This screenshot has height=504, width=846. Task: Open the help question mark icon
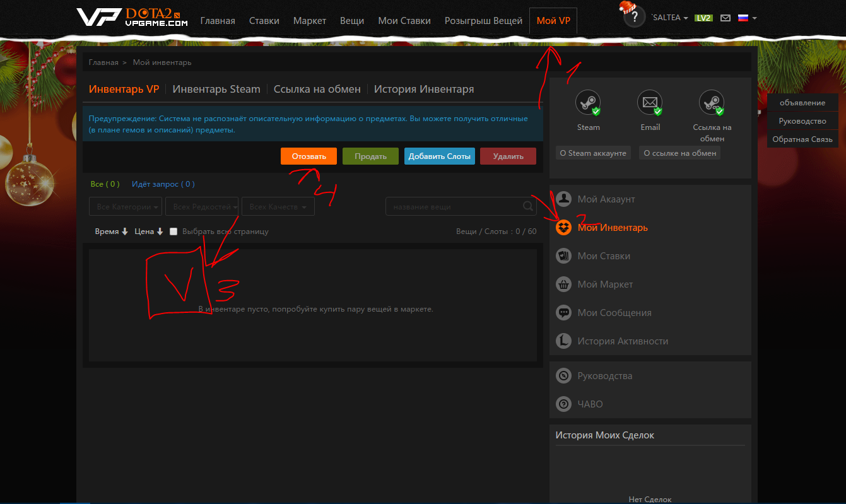(x=633, y=17)
